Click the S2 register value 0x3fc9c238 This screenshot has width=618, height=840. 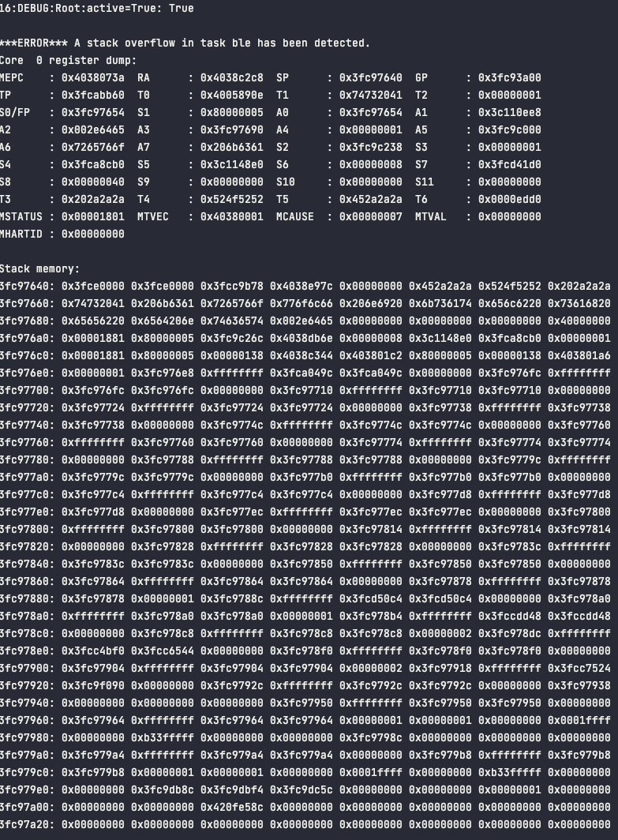[x=371, y=148]
